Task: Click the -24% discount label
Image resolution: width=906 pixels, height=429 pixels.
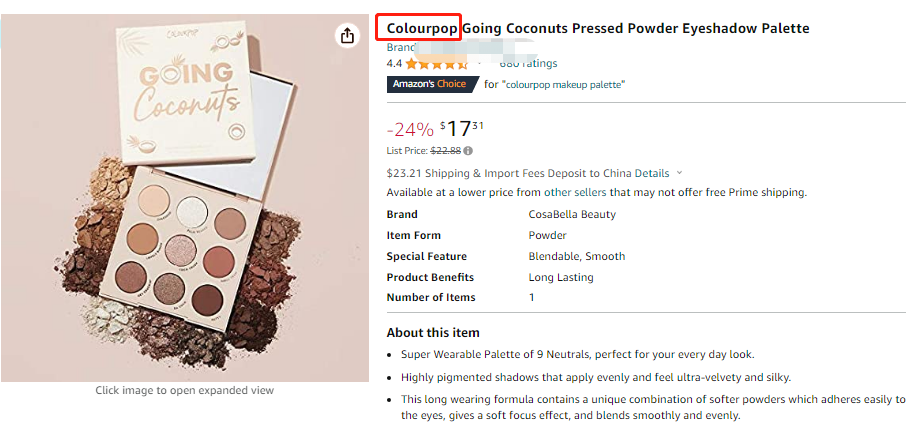Action: [410, 130]
